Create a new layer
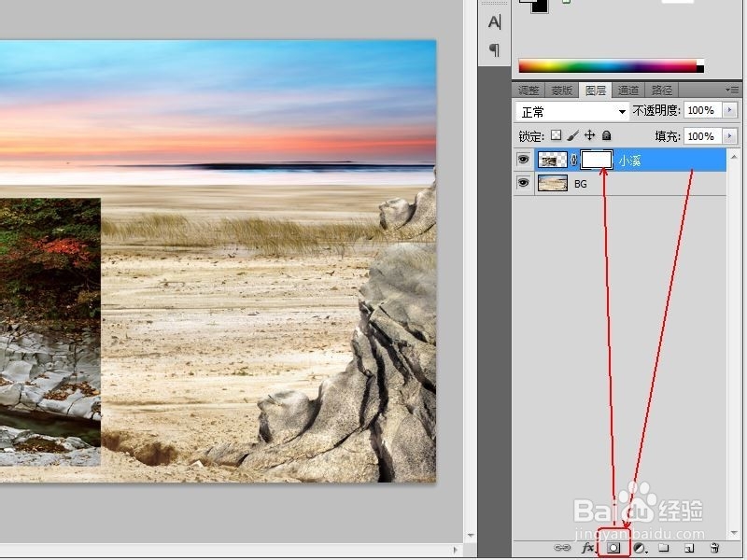Image resolution: width=747 pixels, height=560 pixels. click(689, 548)
